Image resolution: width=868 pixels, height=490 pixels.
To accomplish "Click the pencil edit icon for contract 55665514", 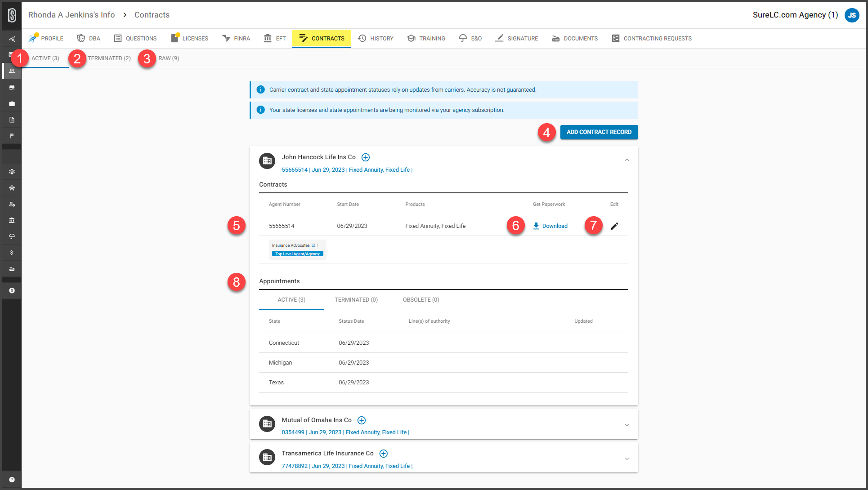I will click(614, 226).
